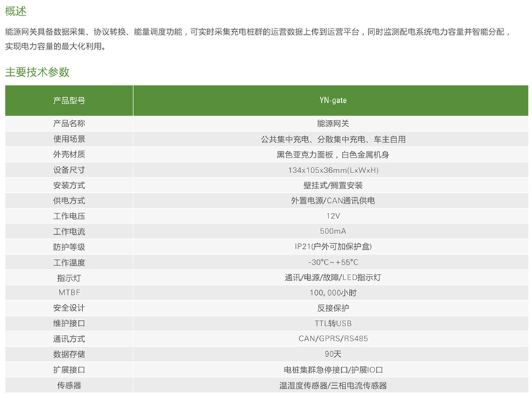Click the -30°C~+55°C value
The height and width of the screenshot is (398, 532).
coord(333,262)
